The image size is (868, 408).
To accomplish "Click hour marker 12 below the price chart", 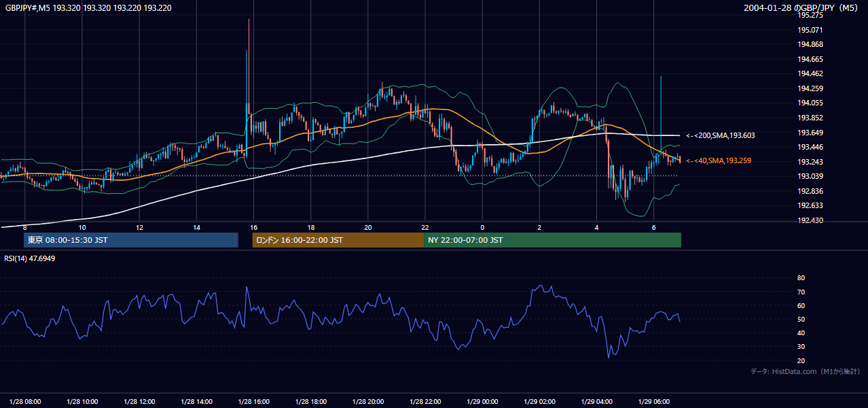I will click(139, 227).
